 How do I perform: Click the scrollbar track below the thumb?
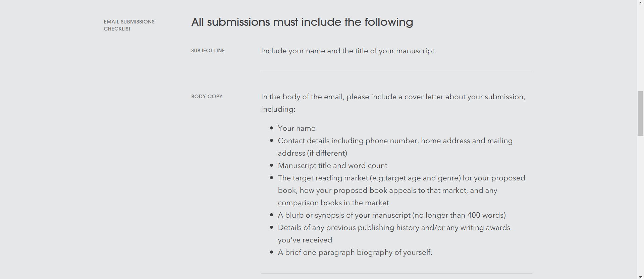pyautogui.click(x=640, y=205)
